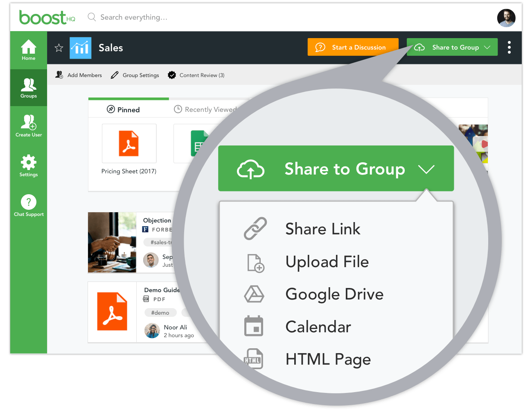Screen dimensions: 532x413
Task: Open the three-dot more options menu
Action: (x=509, y=47)
